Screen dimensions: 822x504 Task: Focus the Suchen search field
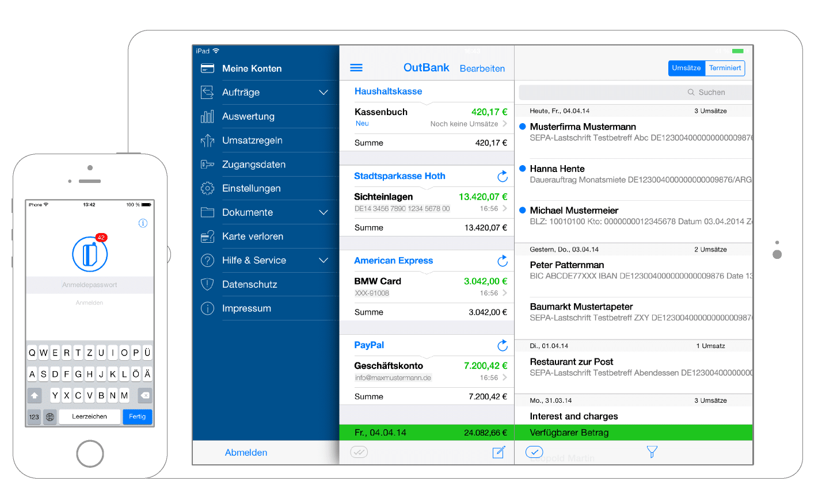[635, 92]
